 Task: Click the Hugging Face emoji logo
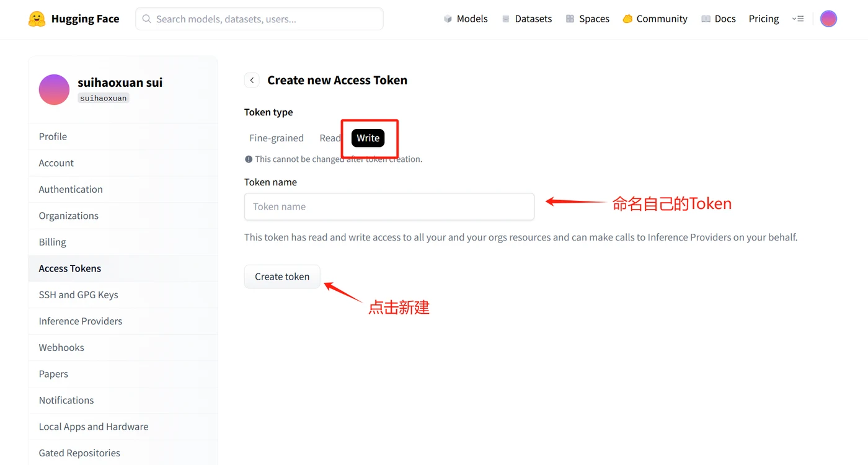[x=37, y=19]
